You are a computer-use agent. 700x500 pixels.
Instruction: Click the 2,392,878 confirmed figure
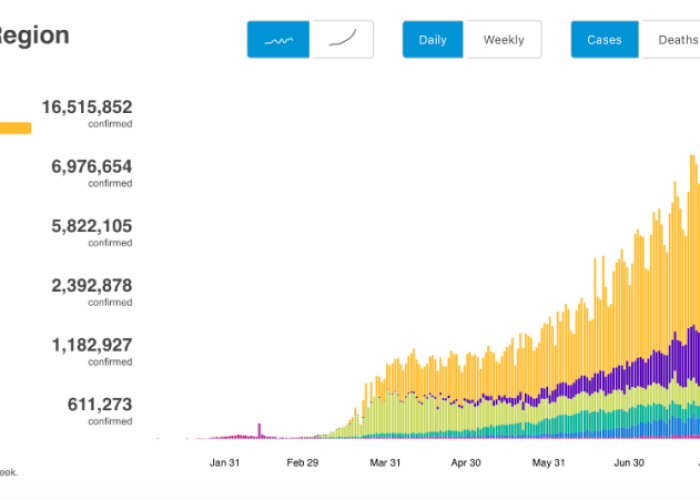tap(92, 286)
